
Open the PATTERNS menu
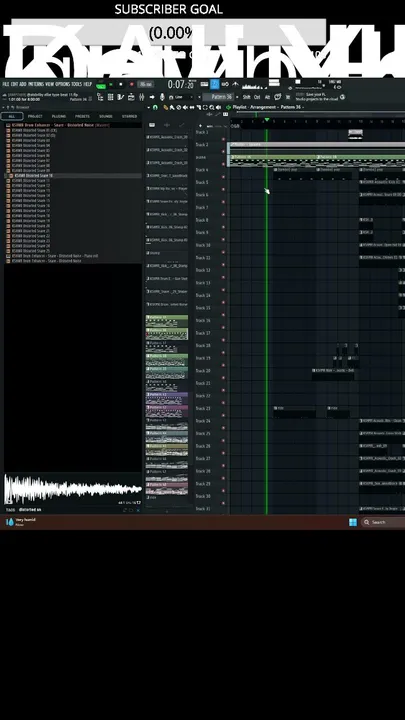pyautogui.click(x=36, y=84)
